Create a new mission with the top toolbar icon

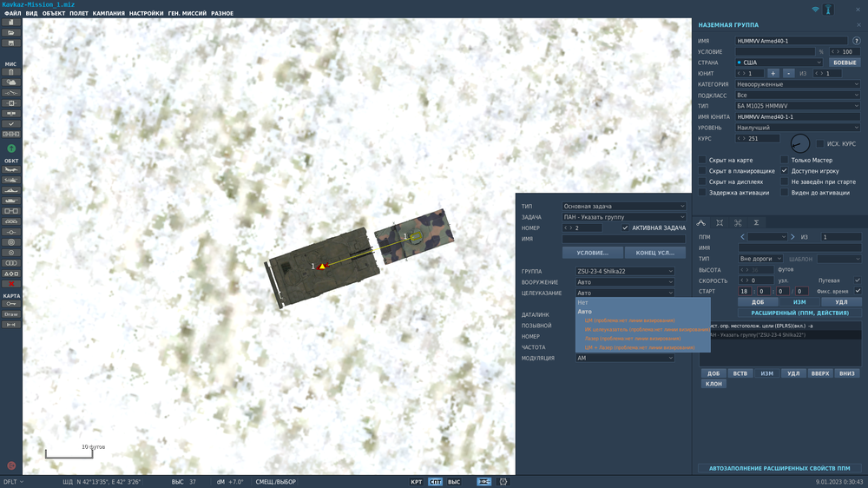pos(11,23)
